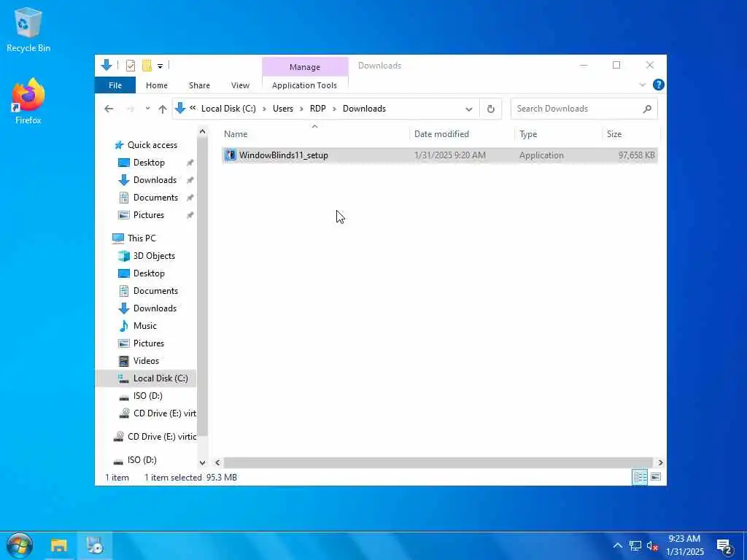Open the taskbar clock and date

pyautogui.click(x=684, y=545)
